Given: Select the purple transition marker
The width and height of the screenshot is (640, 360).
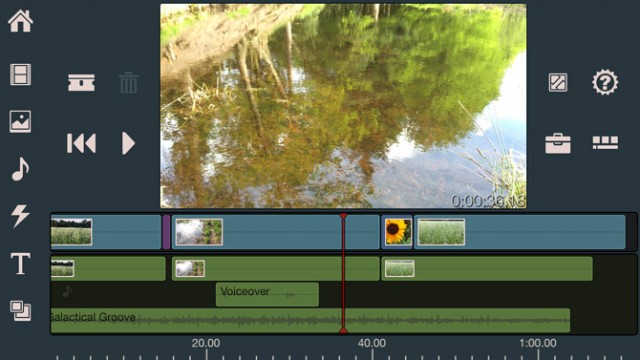Looking at the screenshot, I should pyautogui.click(x=166, y=232).
